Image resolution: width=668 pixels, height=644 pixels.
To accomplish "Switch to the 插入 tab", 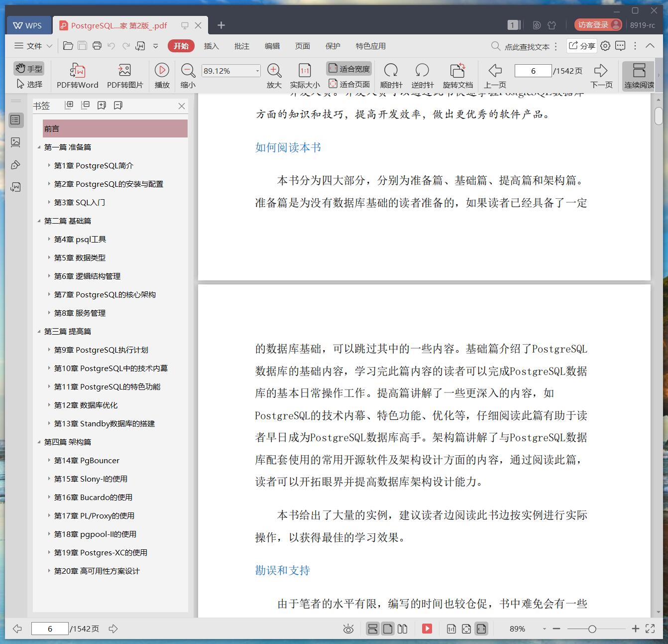I will [211, 46].
